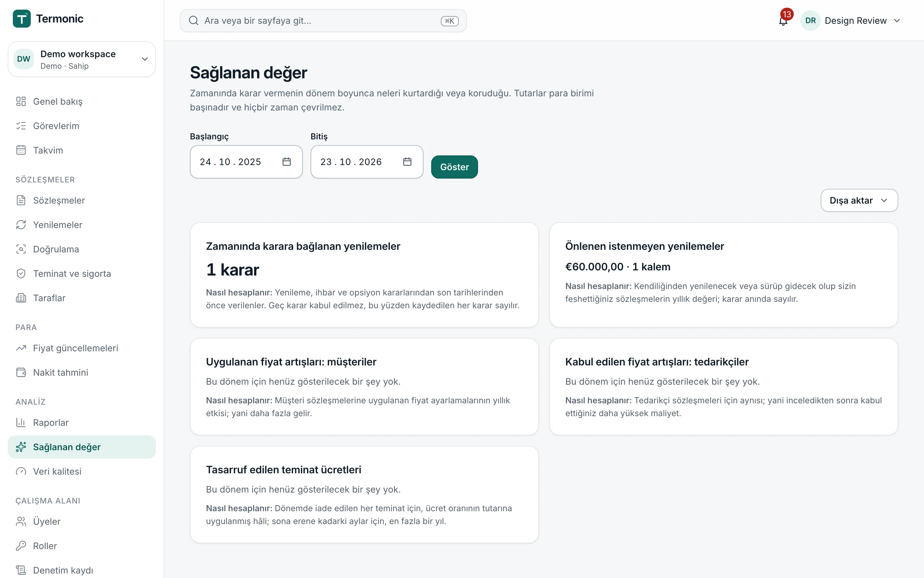Click the "€60.000,00 · 1 kalem" value
Screen dimensions: 924x578
[618, 267]
